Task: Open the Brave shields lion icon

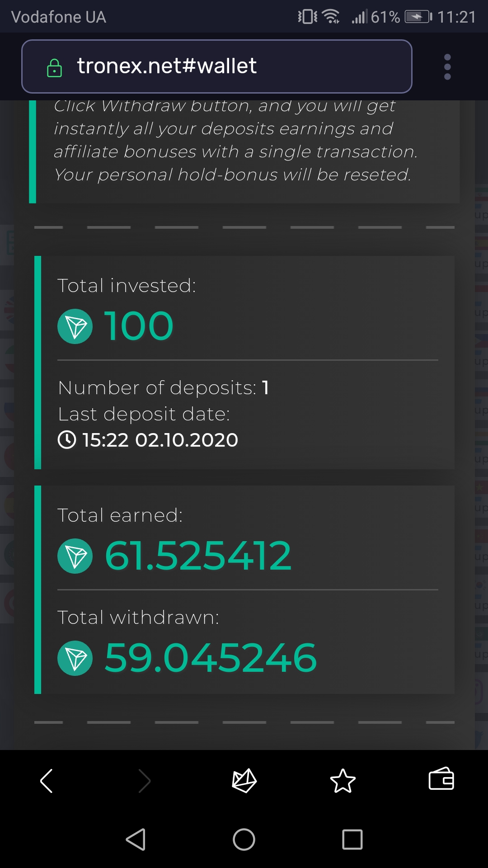Action: [x=244, y=781]
